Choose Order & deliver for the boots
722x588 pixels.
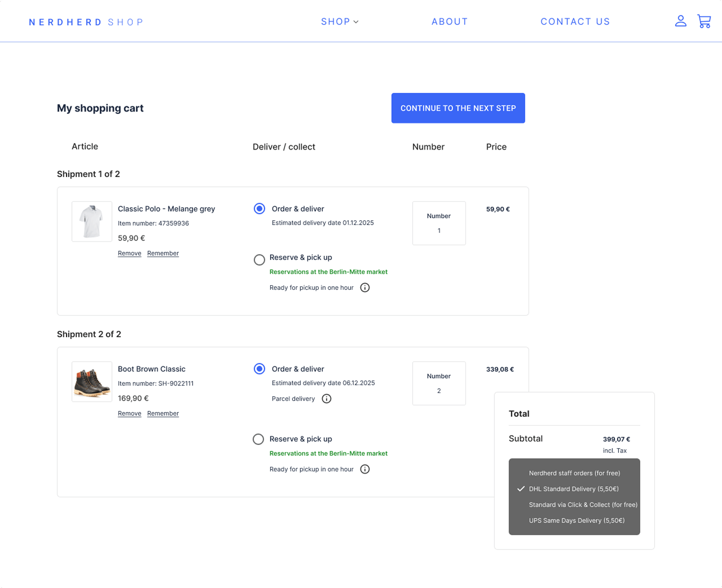(x=259, y=369)
